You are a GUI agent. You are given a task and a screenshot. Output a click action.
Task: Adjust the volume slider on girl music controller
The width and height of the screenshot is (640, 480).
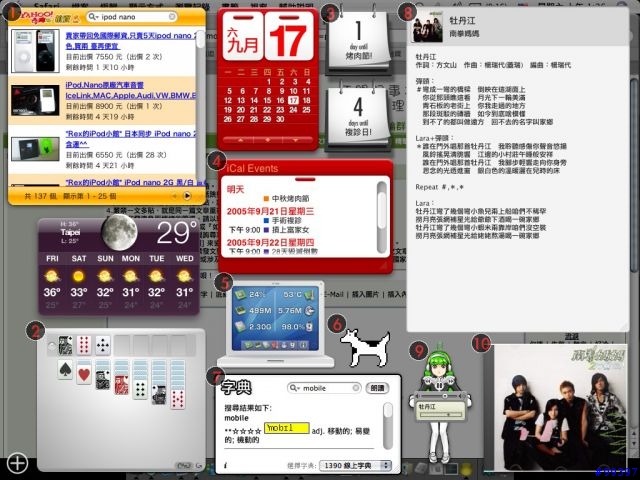pos(439,396)
